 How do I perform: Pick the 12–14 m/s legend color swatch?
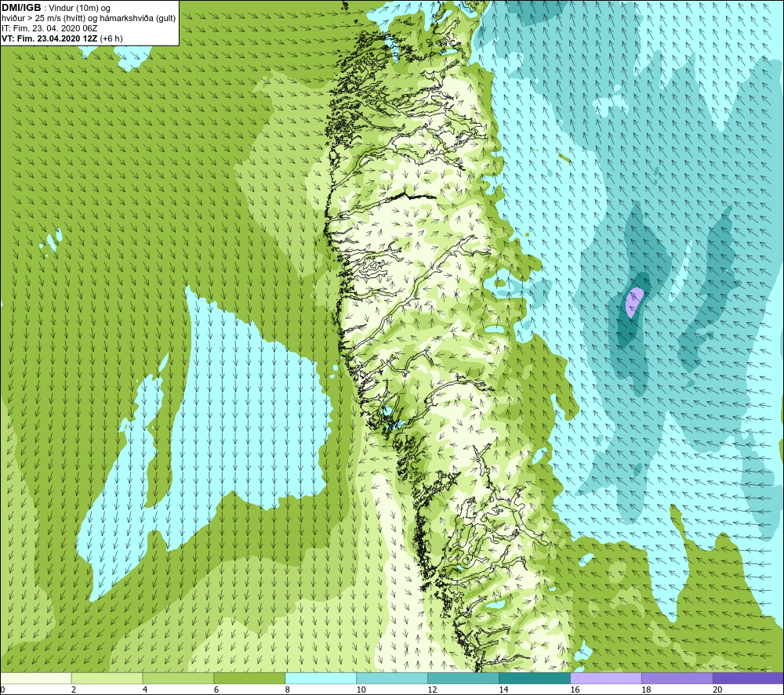463,678
